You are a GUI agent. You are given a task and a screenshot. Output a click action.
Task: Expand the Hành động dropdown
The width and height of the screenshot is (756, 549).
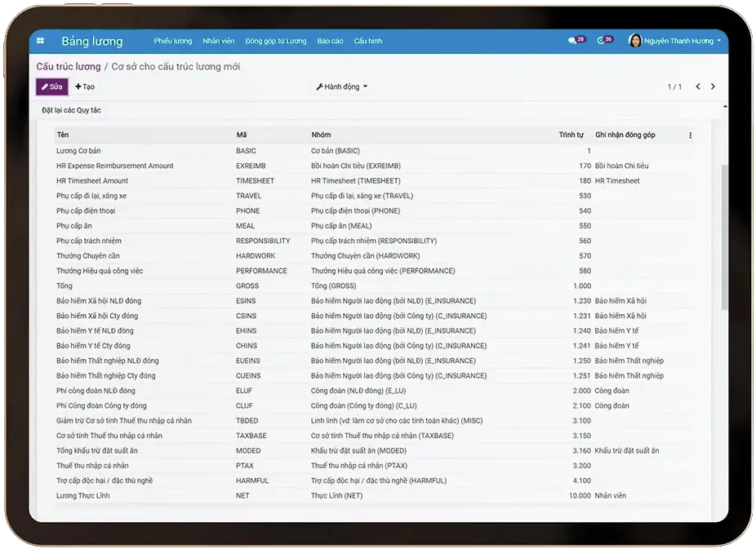[x=341, y=86]
